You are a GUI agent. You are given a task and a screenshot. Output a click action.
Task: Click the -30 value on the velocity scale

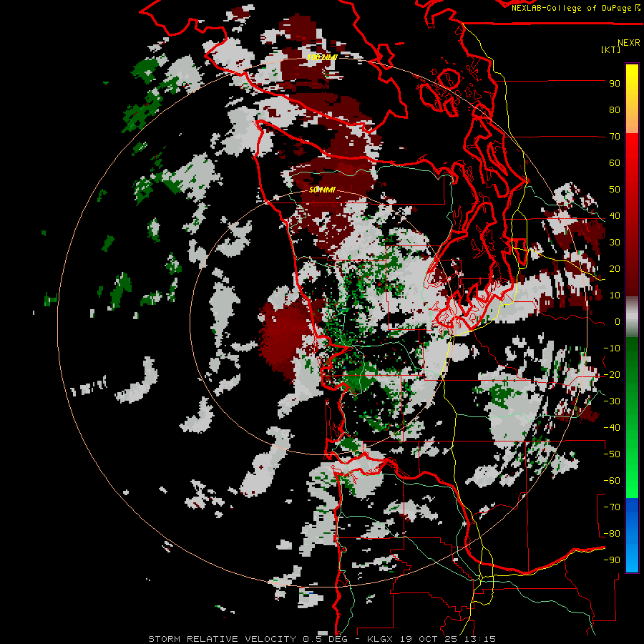[612, 401]
